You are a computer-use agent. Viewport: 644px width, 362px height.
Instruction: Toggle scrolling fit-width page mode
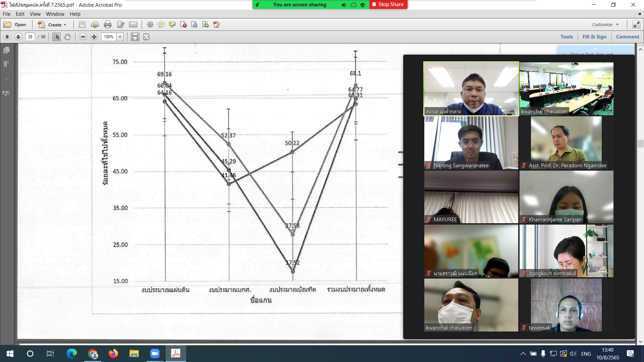point(135,37)
